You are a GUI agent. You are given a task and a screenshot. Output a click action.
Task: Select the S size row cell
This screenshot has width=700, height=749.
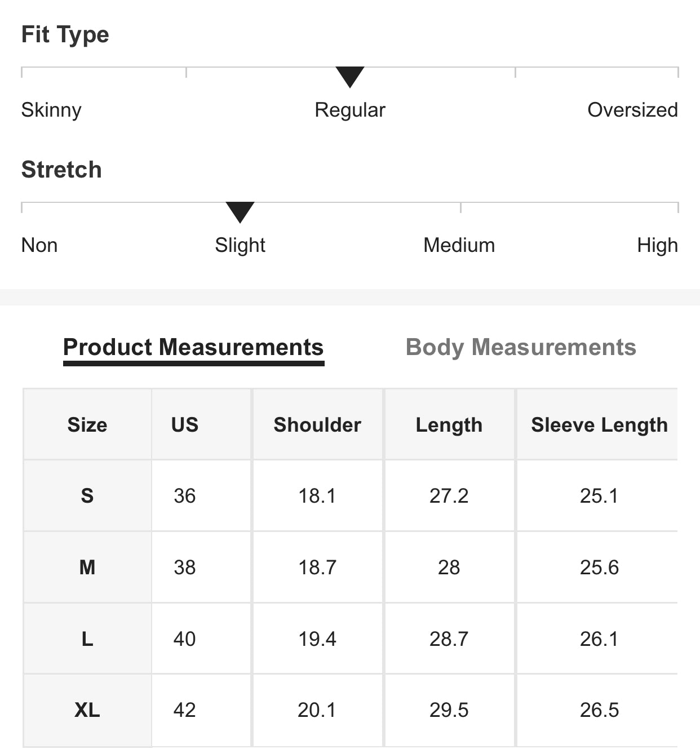[87, 496]
